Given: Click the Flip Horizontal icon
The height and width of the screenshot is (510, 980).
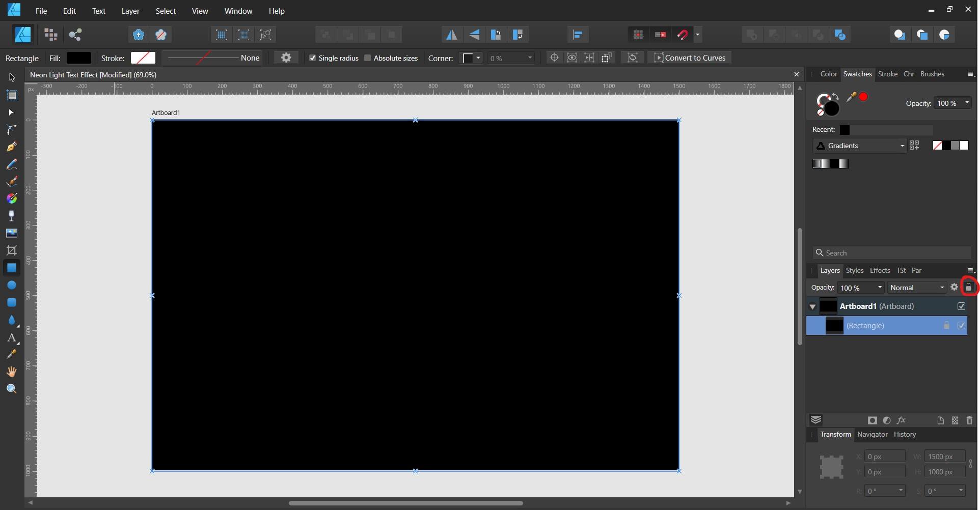Looking at the screenshot, I should pyautogui.click(x=451, y=35).
